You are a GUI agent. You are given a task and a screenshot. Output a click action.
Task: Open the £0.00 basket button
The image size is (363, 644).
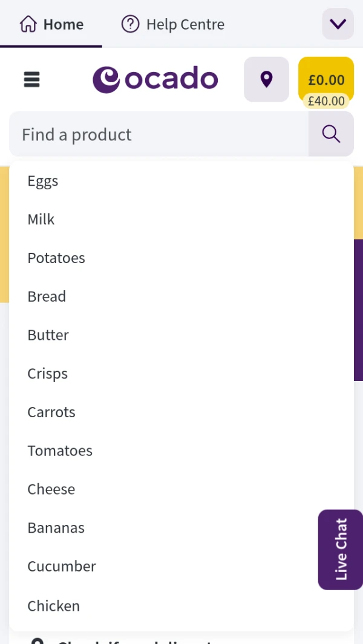[x=325, y=79]
